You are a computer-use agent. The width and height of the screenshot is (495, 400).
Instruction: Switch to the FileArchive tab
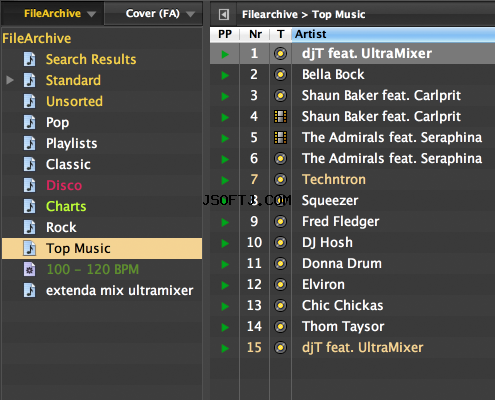pos(53,13)
